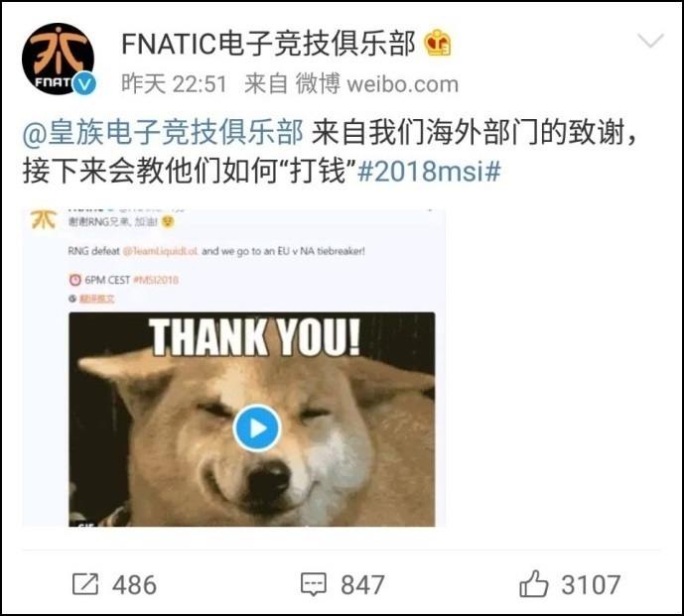
Task: Open the FNATIC profile avatar
Action: click(x=58, y=59)
